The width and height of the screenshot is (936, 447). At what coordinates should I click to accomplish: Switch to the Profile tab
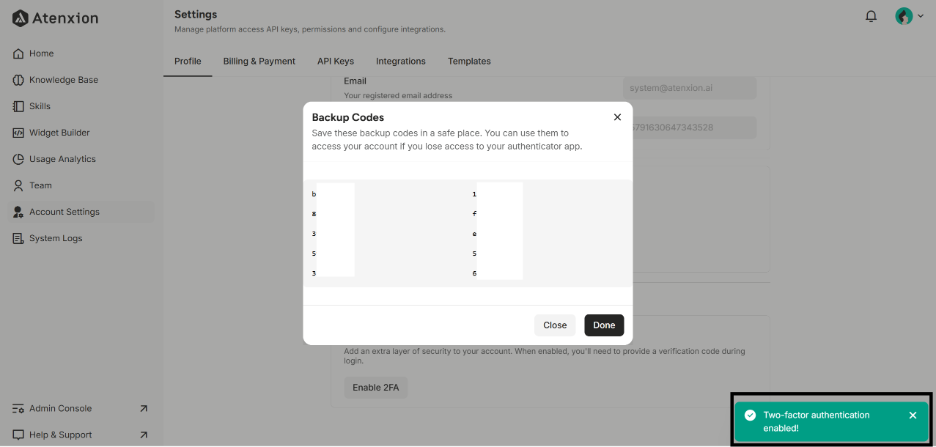tap(187, 61)
